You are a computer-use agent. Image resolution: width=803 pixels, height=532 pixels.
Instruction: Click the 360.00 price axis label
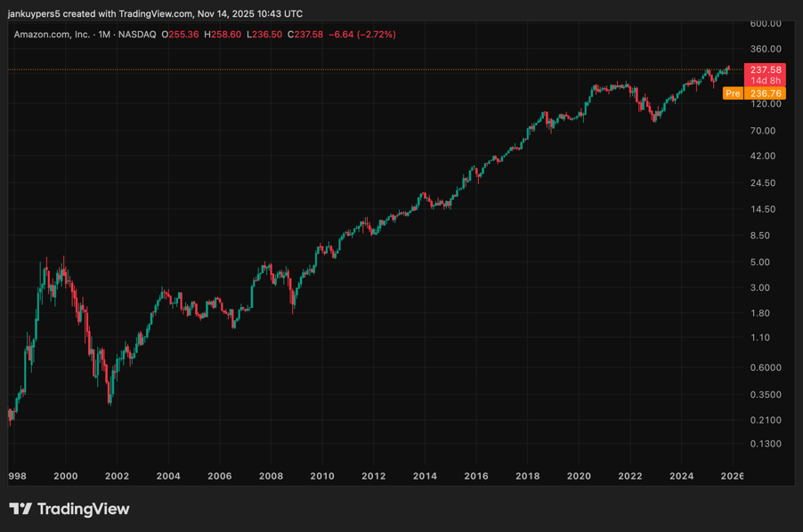[766, 49]
